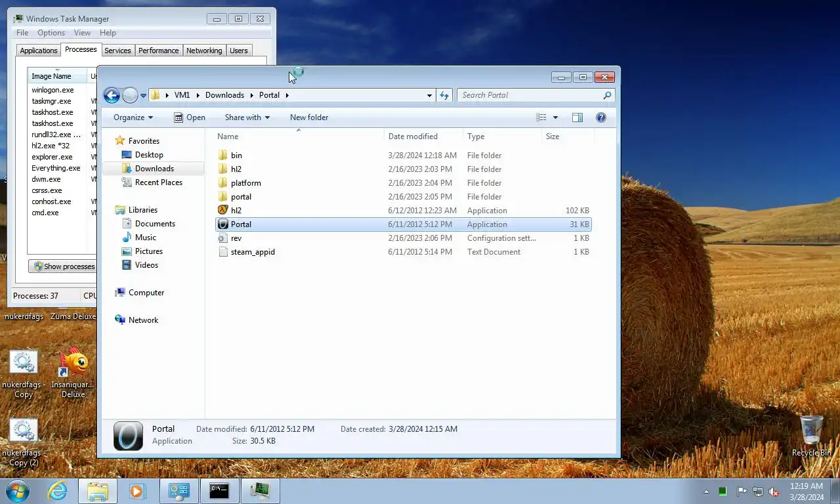Select Downloads in the navigation pane
The height and width of the screenshot is (504, 840).
coord(154,169)
